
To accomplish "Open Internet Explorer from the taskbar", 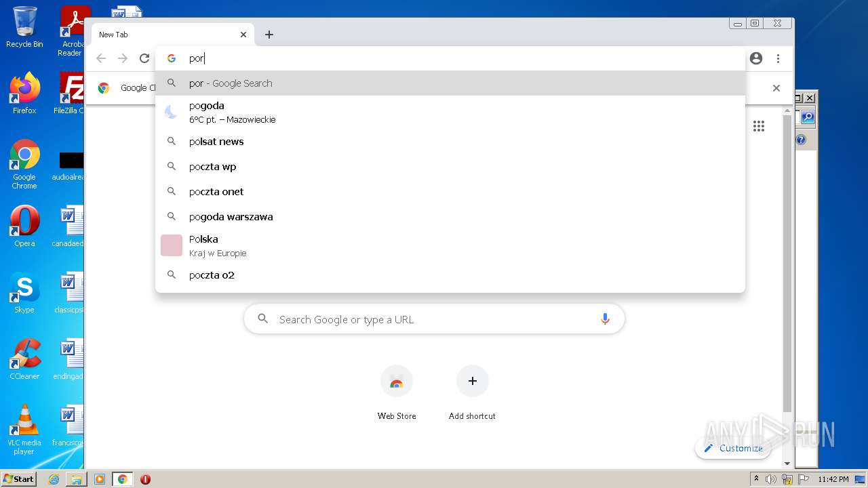I will pyautogui.click(x=54, y=479).
